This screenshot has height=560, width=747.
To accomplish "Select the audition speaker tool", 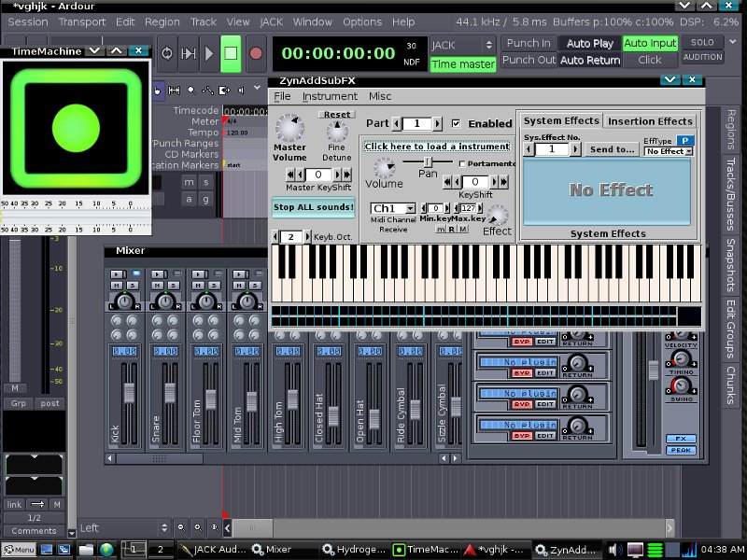I will coord(241,90).
